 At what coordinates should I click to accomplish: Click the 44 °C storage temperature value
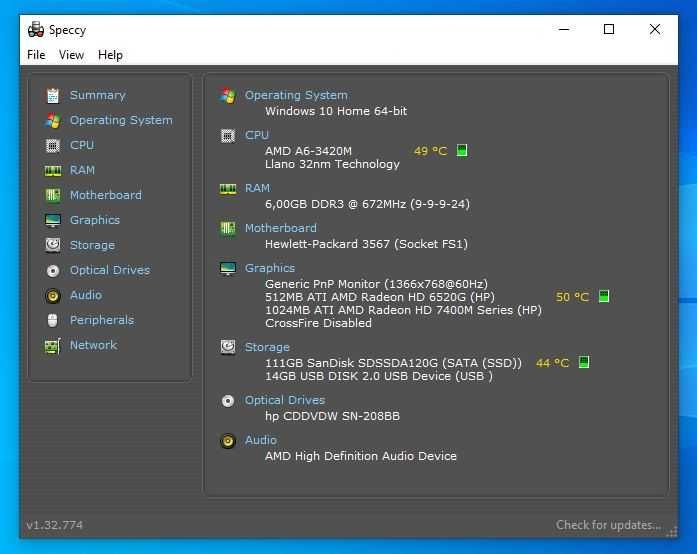(x=552, y=363)
